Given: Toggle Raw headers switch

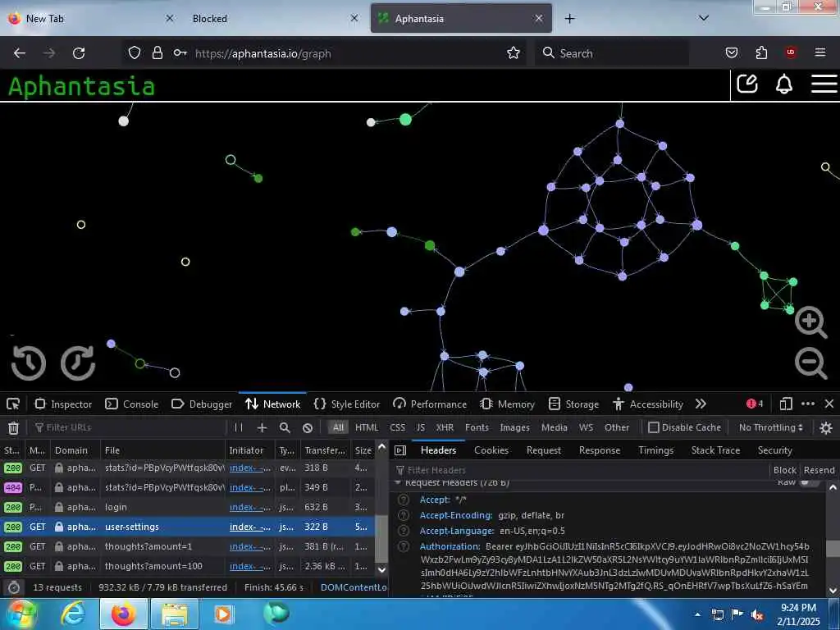Looking at the screenshot, I should tap(808, 482).
